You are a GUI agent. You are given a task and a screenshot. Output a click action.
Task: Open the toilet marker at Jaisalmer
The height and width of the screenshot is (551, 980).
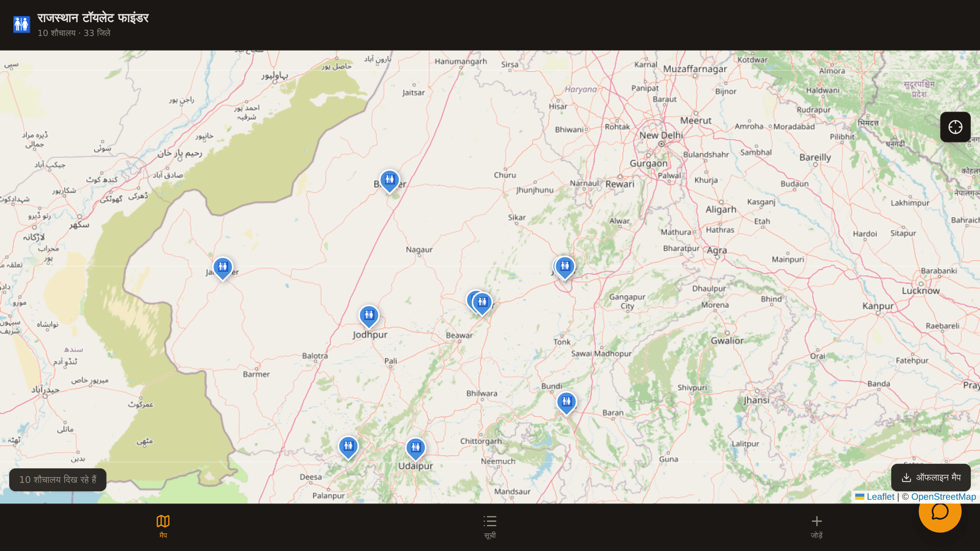[222, 268]
